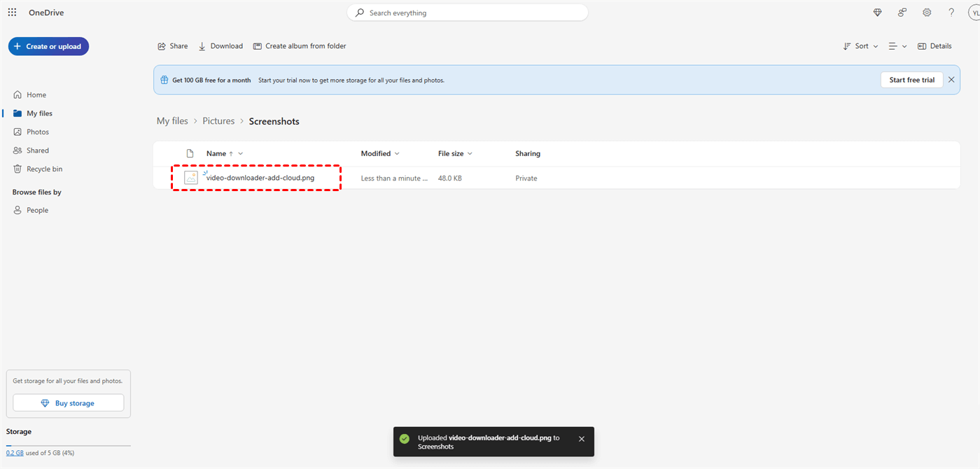The height and width of the screenshot is (469, 980).
Task: Click the Sharing column header
Action: point(528,153)
